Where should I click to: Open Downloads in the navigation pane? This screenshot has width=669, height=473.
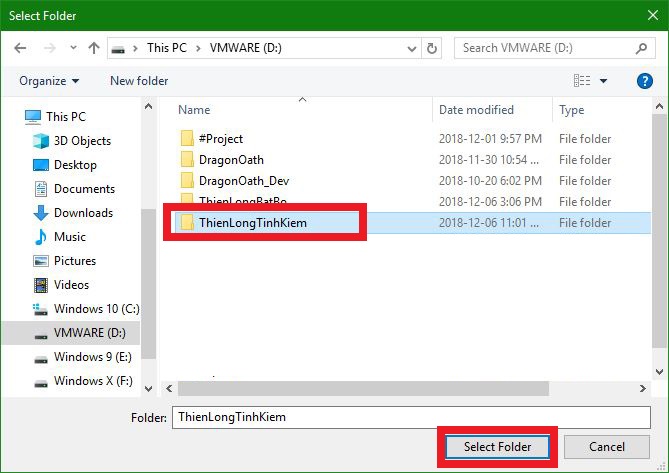tap(83, 213)
